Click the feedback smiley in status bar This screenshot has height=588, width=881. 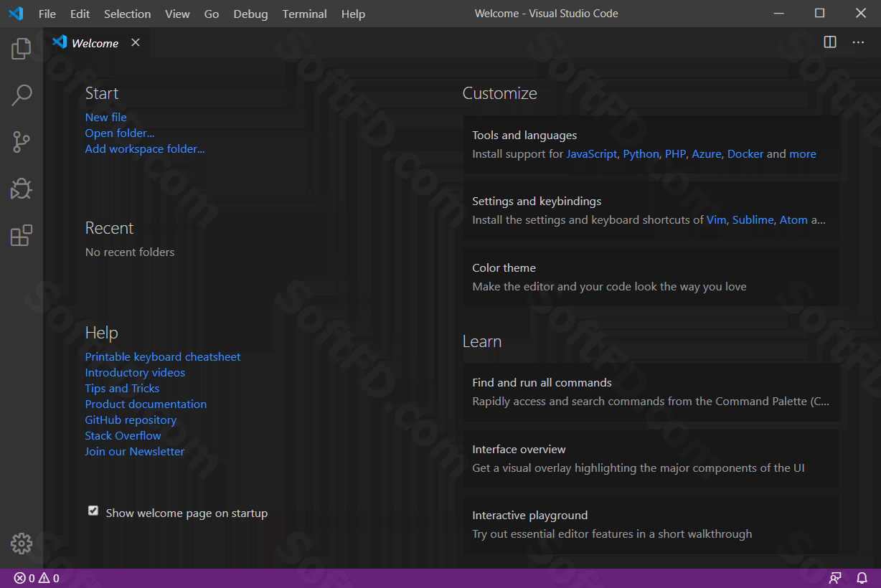835,578
